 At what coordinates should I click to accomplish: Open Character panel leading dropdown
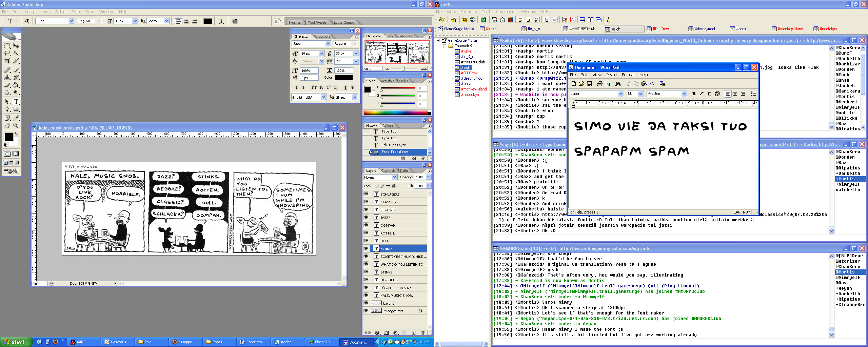(x=356, y=54)
